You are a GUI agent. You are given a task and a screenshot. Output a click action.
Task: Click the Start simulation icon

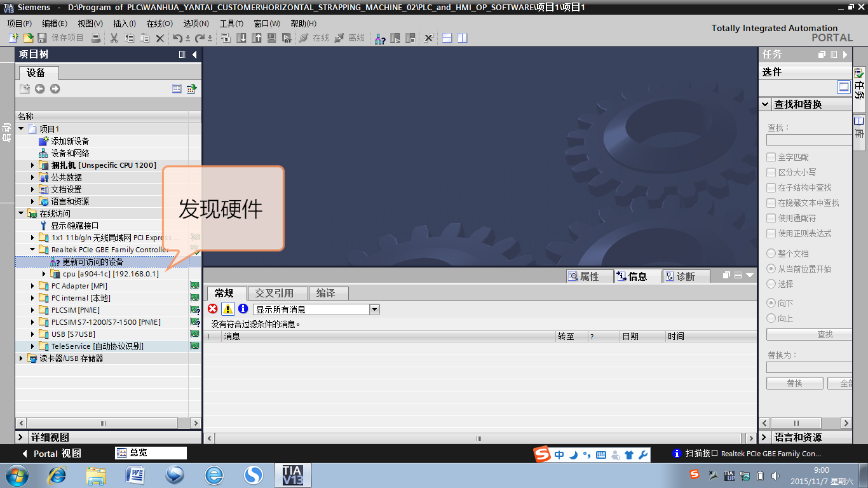(272, 38)
